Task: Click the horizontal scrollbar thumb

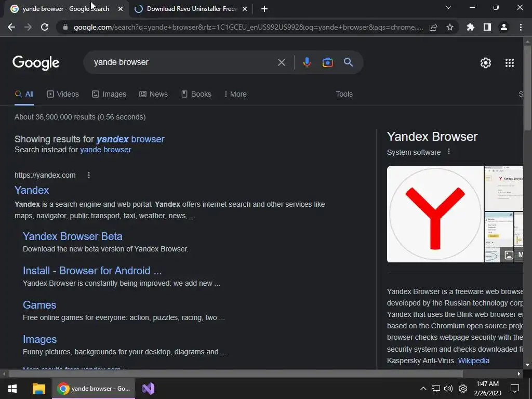Action: [x=235, y=374]
